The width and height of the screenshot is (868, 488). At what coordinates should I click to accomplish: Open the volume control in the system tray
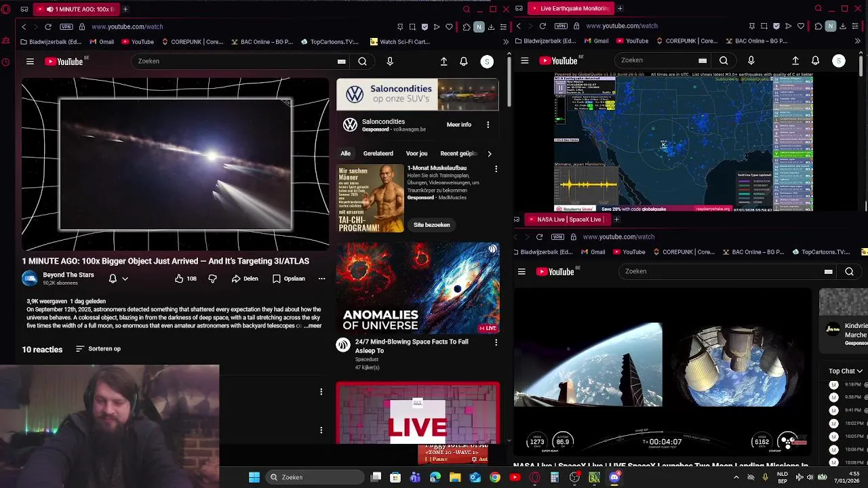point(810,478)
